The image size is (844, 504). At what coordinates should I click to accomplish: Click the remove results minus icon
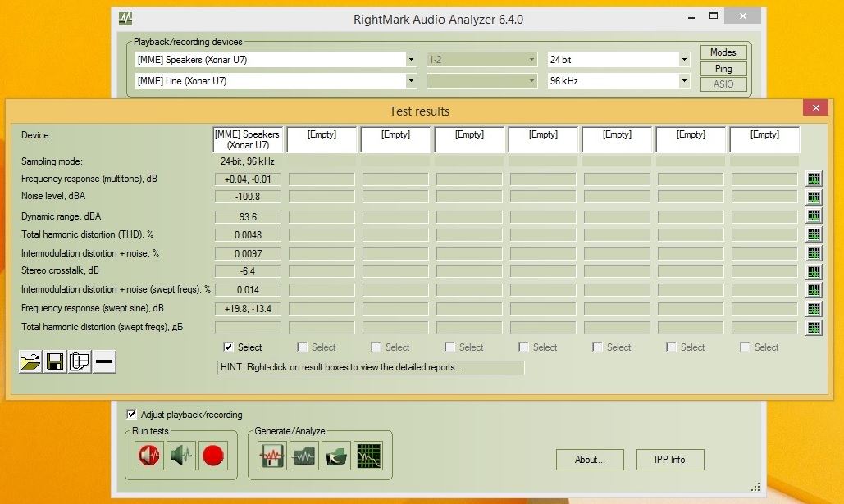pyautogui.click(x=104, y=361)
